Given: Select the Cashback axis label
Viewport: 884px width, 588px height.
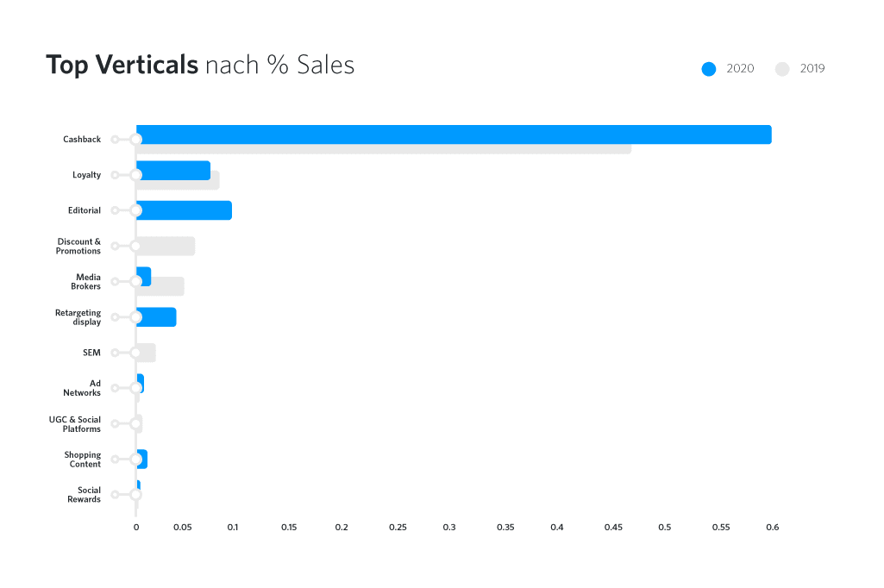Looking at the screenshot, I should click(x=82, y=140).
